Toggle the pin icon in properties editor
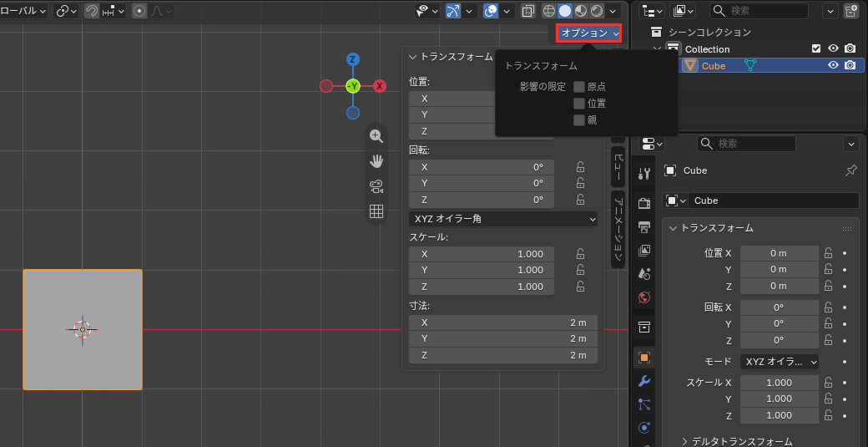Viewport: 868px width, 447px height. (x=851, y=170)
